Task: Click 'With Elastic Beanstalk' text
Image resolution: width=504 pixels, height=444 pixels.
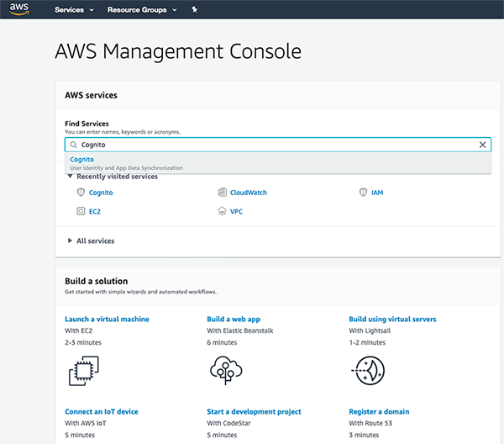Action: pyautogui.click(x=240, y=330)
